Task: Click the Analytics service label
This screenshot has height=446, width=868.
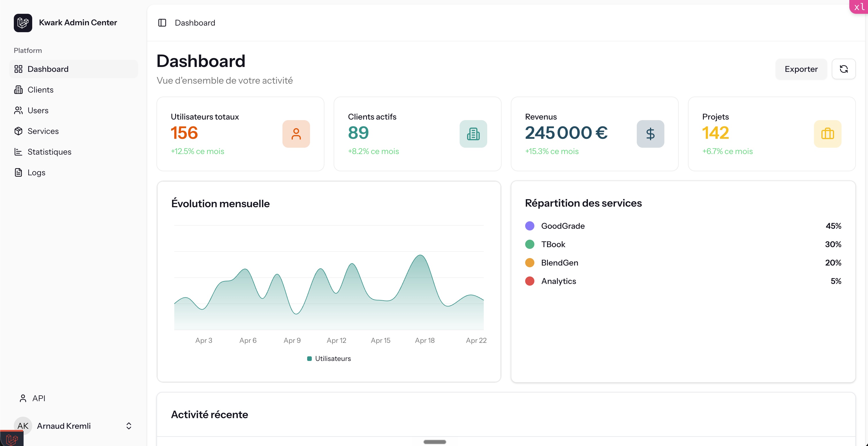Action: tap(559, 281)
